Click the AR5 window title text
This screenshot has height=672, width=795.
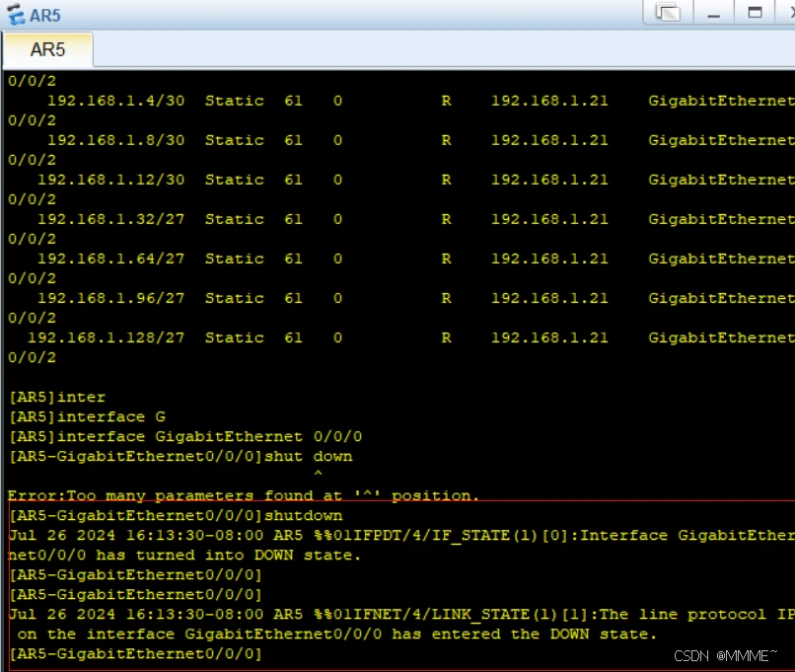[44, 14]
